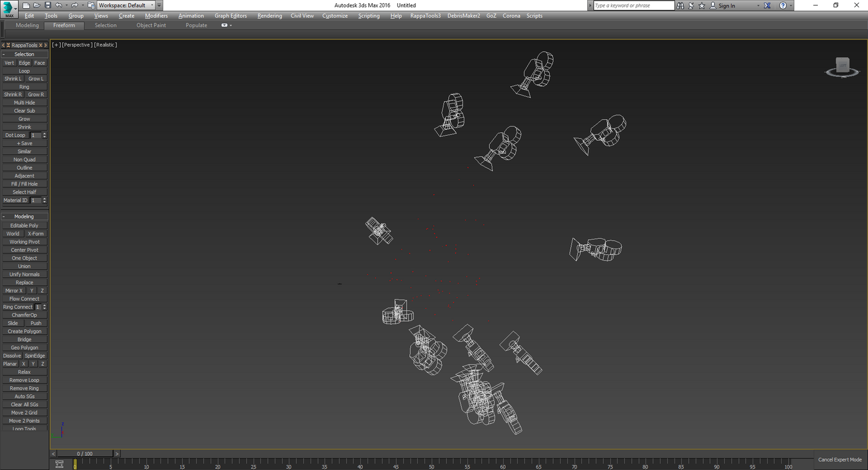Switch to the Object Paint ribbon tab

(x=151, y=25)
